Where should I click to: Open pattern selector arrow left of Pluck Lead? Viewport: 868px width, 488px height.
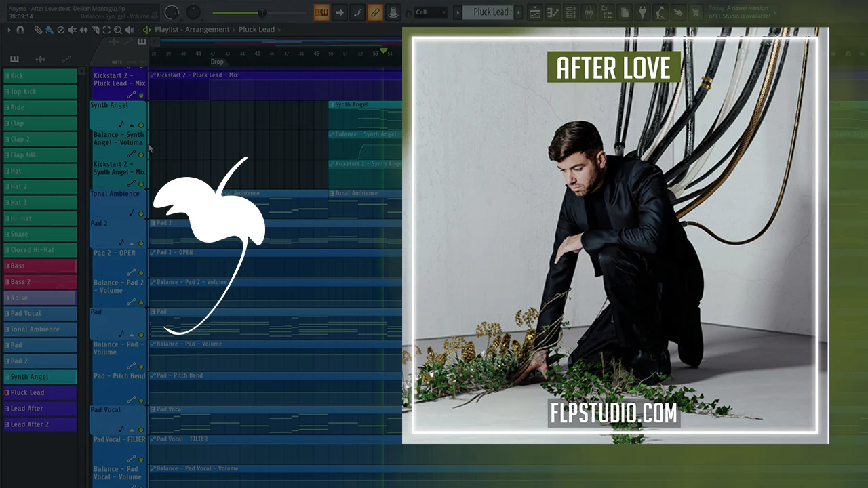click(x=457, y=12)
